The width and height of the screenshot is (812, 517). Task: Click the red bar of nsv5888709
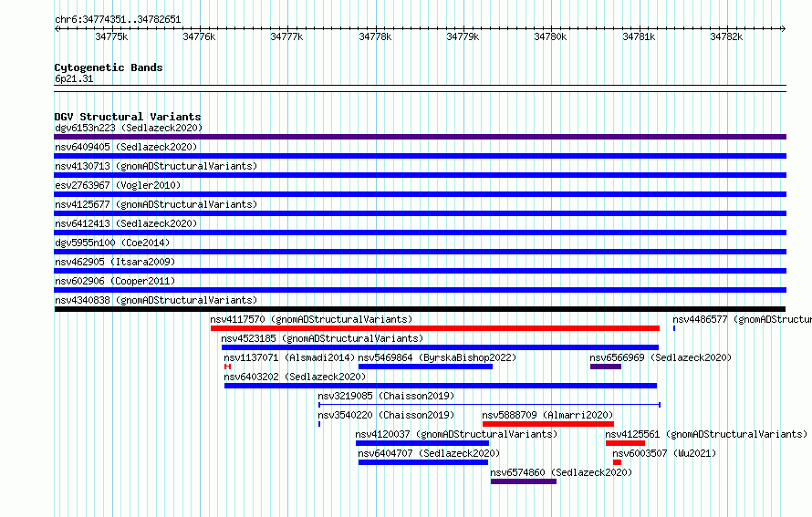pos(548,424)
